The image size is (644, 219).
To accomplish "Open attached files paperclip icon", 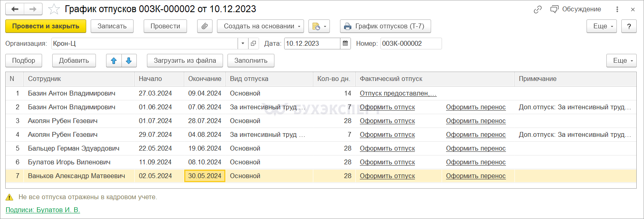I will [x=205, y=26].
